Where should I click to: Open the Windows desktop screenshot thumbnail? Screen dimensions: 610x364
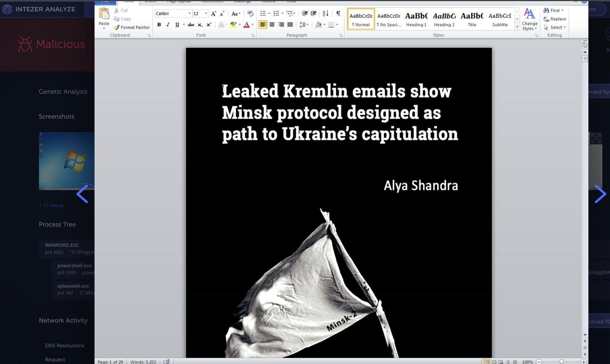pyautogui.click(x=66, y=161)
